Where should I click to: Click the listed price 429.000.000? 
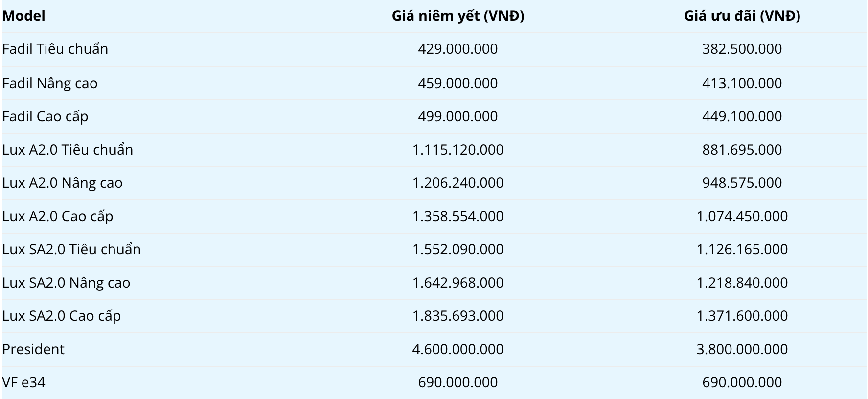[457, 49]
